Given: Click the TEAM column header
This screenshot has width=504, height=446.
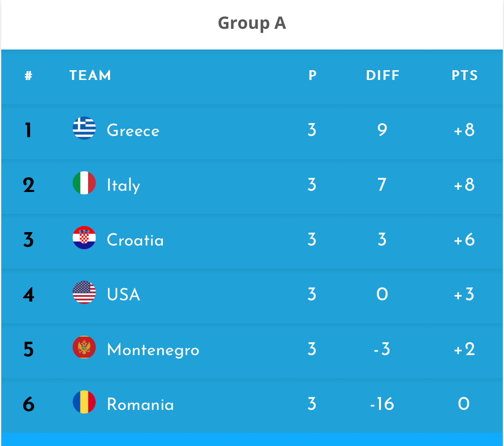Looking at the screenshot, I should point(90,75).
